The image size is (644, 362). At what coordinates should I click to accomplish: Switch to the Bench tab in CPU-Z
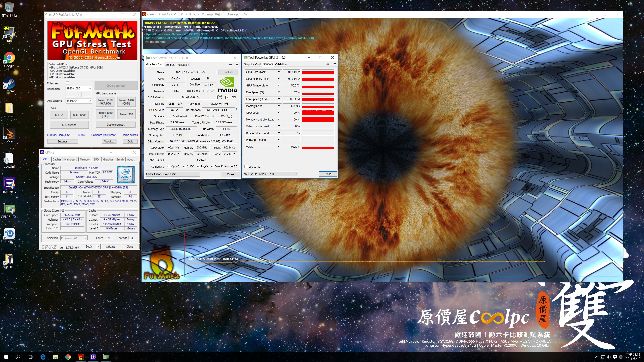coord(120,159)
